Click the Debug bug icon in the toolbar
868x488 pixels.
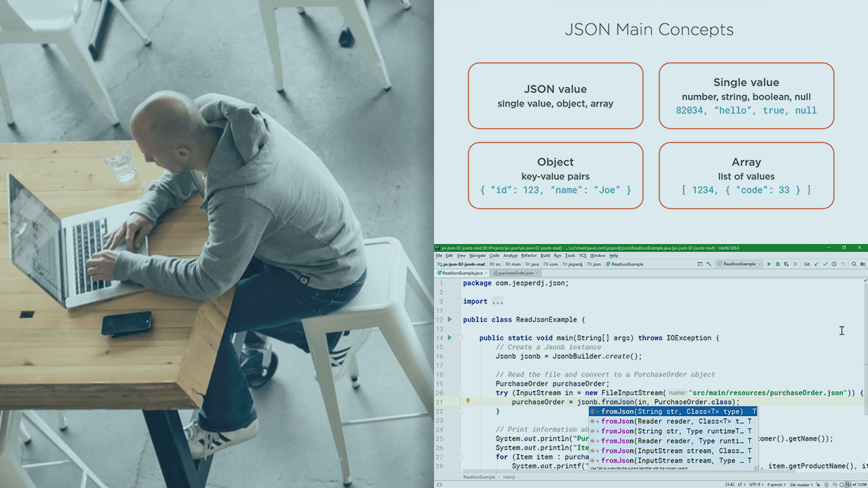(x=778, y=264)
